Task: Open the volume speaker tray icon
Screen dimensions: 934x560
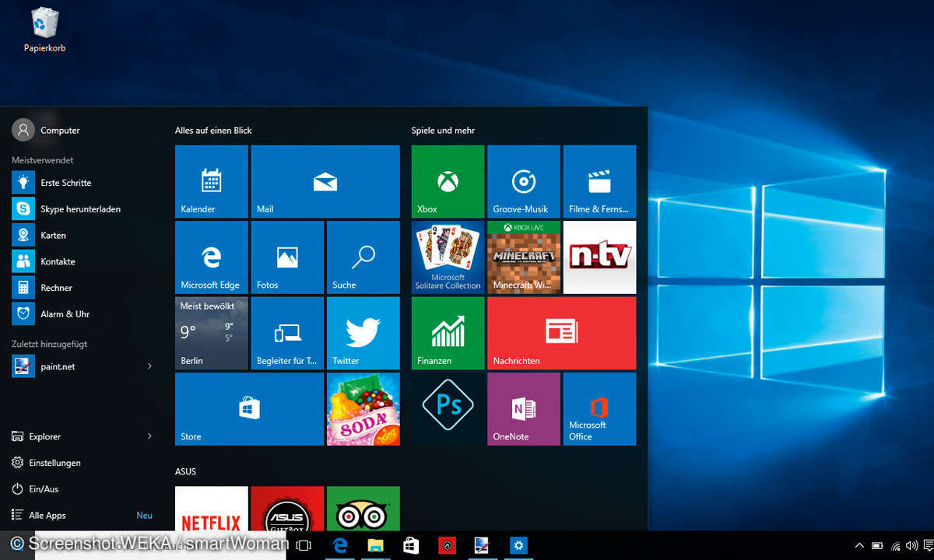Action: tap(912, 546)
